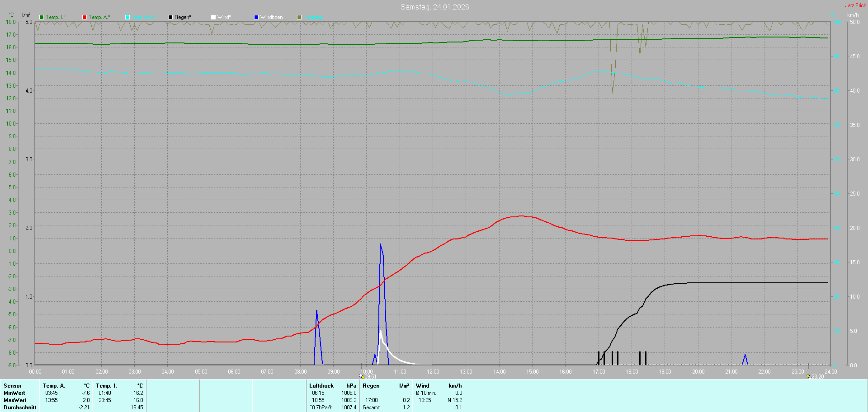Screen dimensions: 868x412
Task: Click the Temp. A. legend label
Action: click(99, 17)
